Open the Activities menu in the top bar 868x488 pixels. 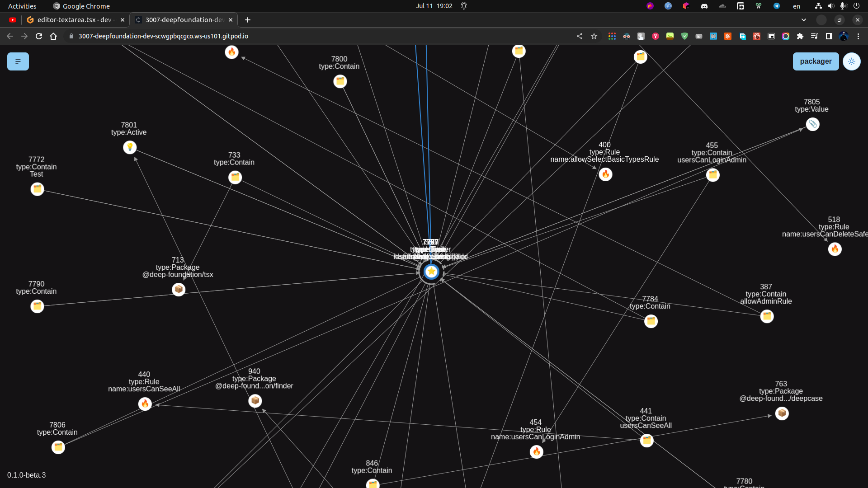(x=22, y=6)
